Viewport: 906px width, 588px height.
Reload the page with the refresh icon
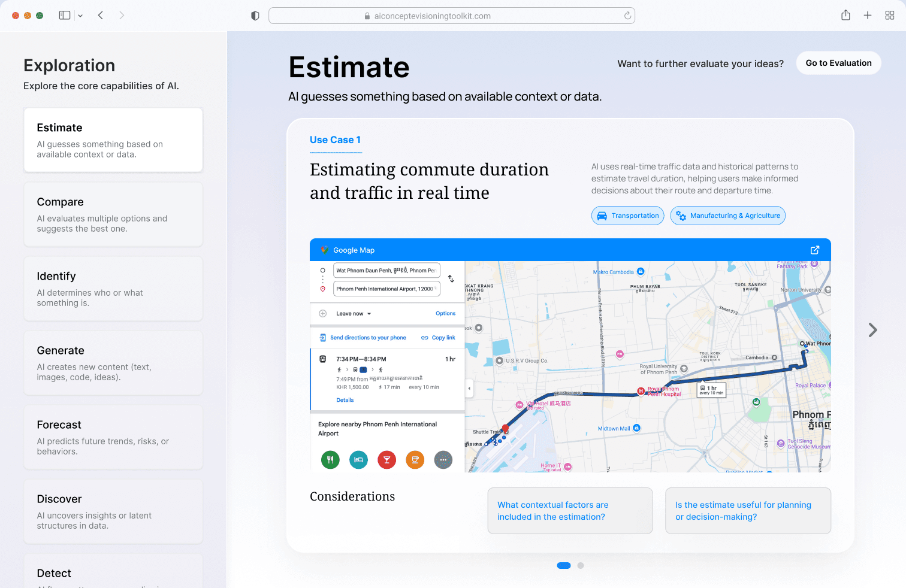click(x=627, y=16)
